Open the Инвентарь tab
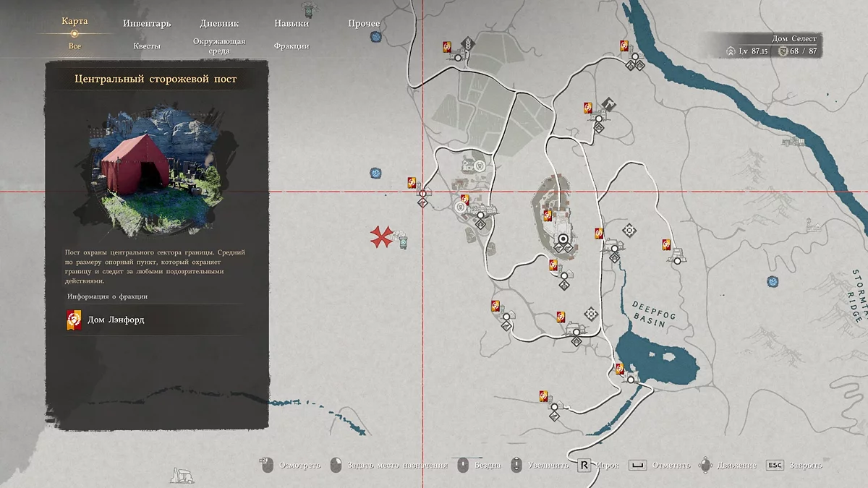Screen dimensions: 868x488 tap(147, 23)
